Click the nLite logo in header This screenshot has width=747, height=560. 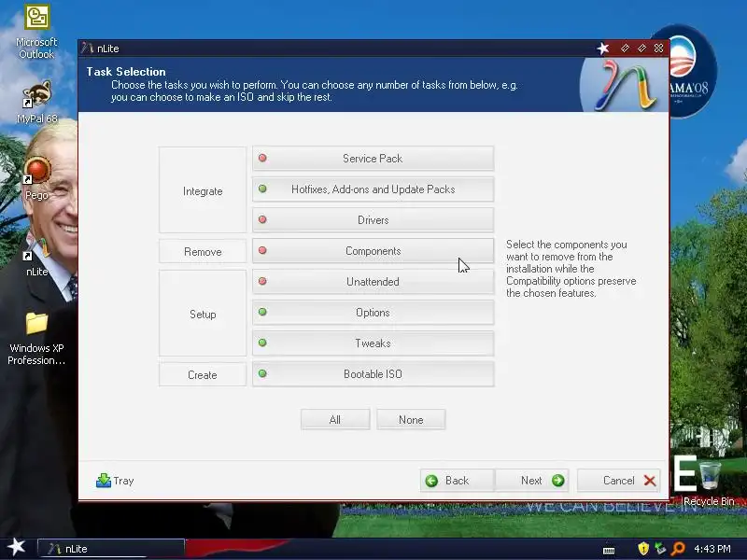pyautogui.click(x=624, y=85)
